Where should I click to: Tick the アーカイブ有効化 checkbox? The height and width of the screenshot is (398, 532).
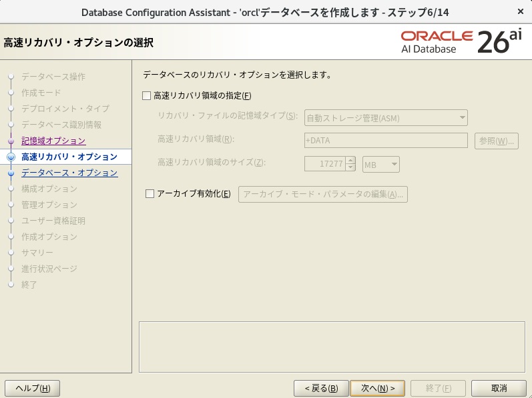150,194
